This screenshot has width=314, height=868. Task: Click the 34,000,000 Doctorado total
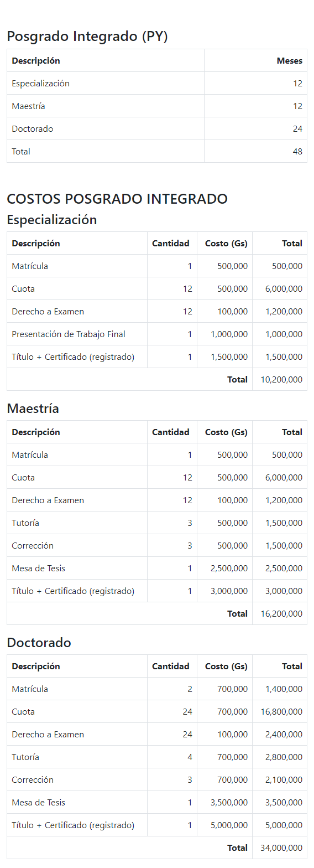(280, 848)
